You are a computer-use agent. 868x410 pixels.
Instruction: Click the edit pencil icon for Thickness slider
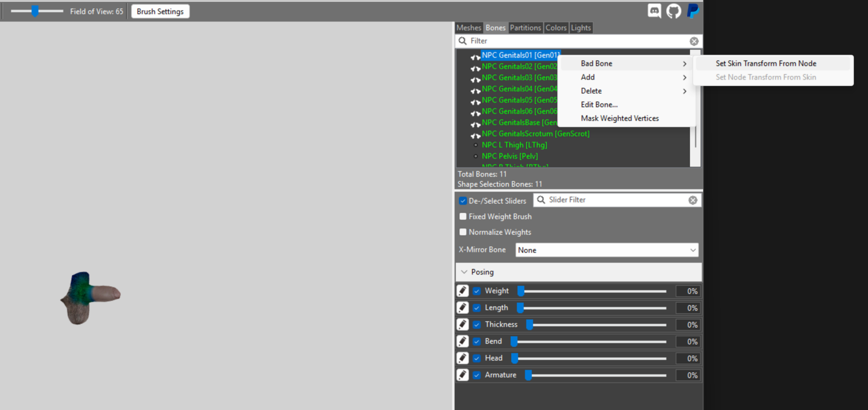tap(462, 324)
